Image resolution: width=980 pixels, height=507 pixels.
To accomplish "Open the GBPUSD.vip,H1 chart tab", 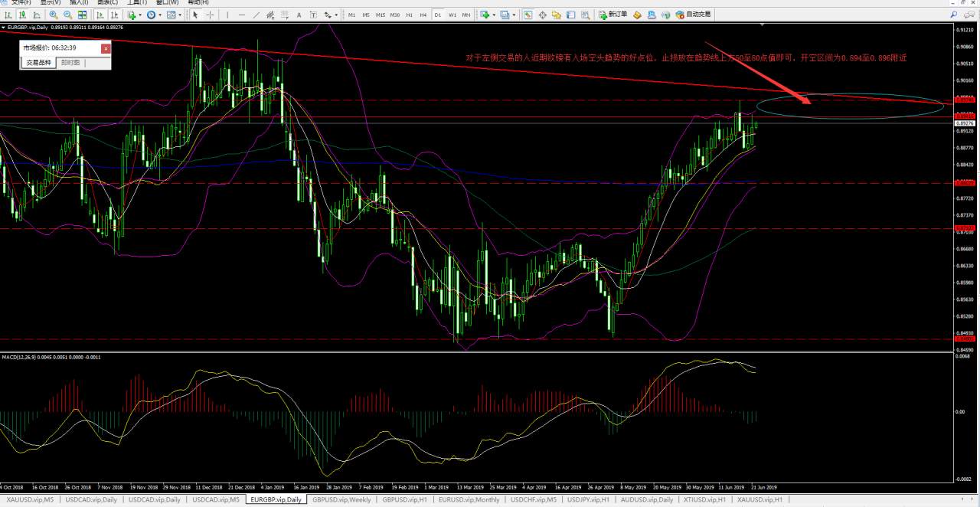I will 404,499.
